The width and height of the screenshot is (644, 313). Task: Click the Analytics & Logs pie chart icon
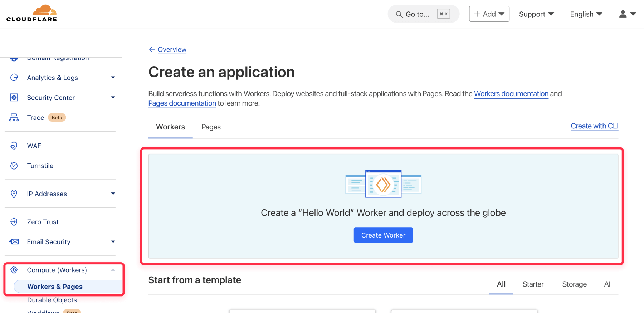point(14,78)
